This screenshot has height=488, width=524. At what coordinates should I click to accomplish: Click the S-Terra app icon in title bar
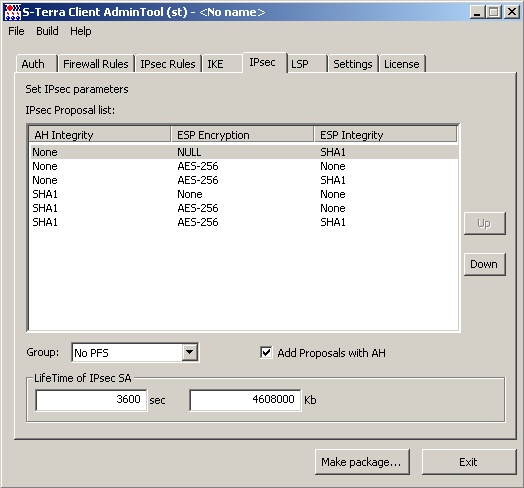(x=13, y=12)
